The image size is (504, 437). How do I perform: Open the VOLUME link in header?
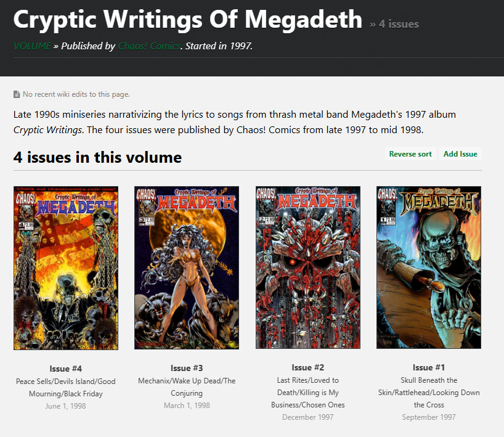click(32, 46)
